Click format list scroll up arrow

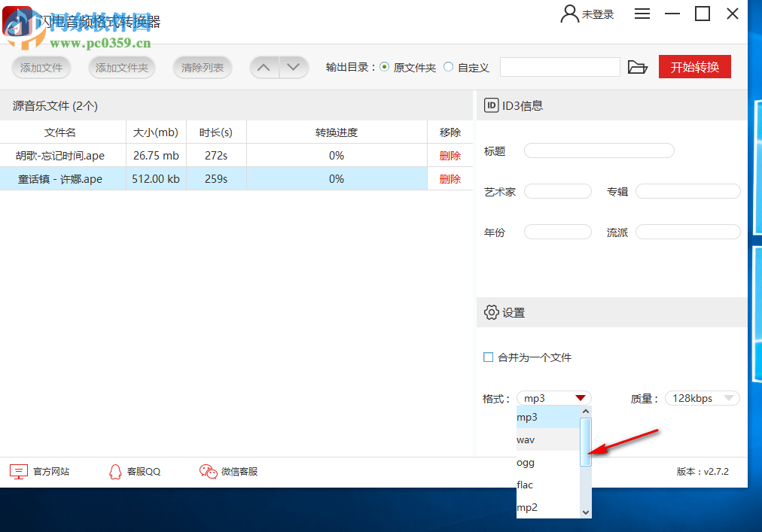pyautogui.click(x=586, y=412)
